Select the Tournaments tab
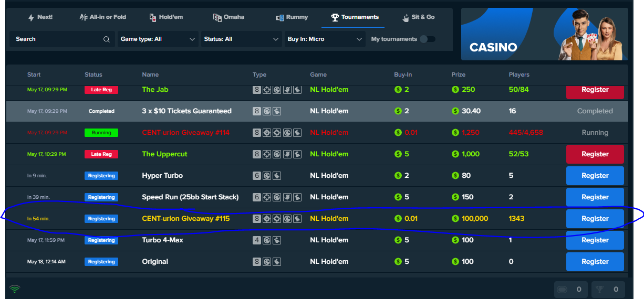 [355, 17]
